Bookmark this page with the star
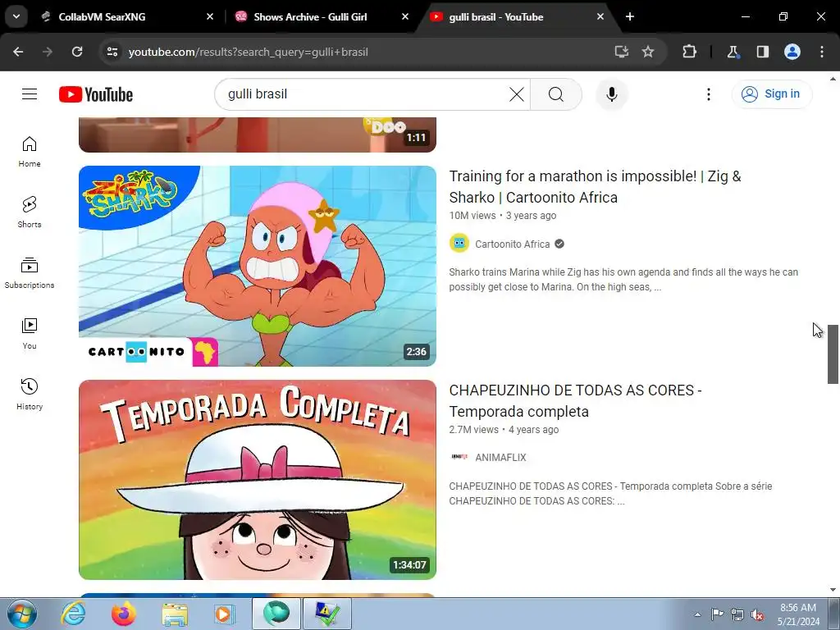Screen dimensions: 840x630 click(648, 52)
